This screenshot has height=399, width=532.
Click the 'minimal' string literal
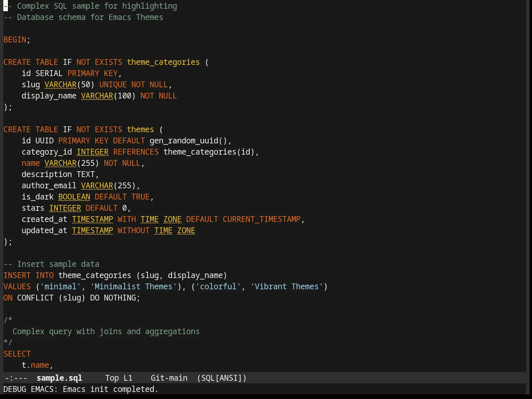pyautogui.click(x=61, y=286)
